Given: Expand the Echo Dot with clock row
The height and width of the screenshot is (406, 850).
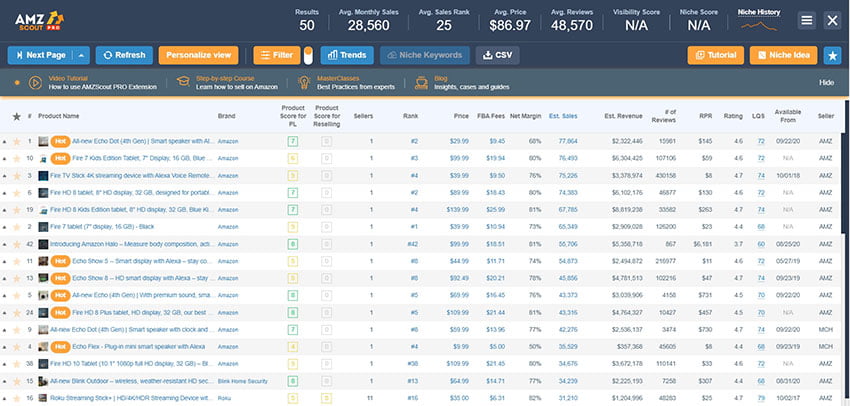Looking at the screenshot, I should (x=4, y=330).
